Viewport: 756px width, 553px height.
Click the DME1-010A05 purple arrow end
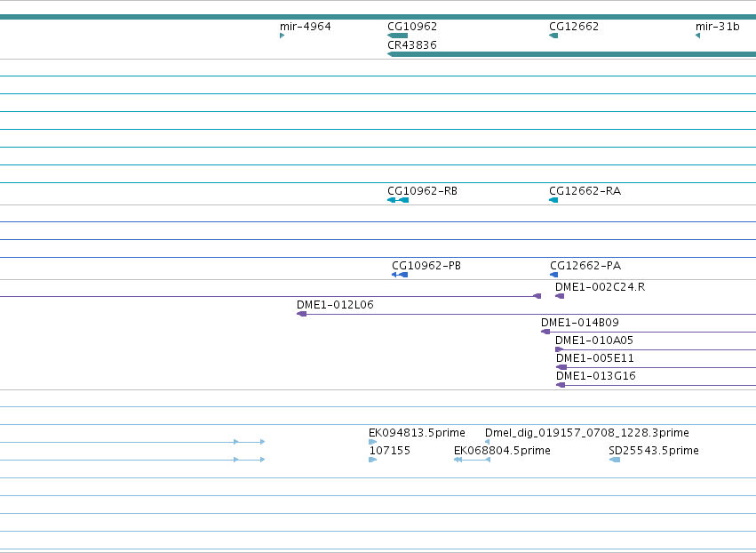(560, 349)
